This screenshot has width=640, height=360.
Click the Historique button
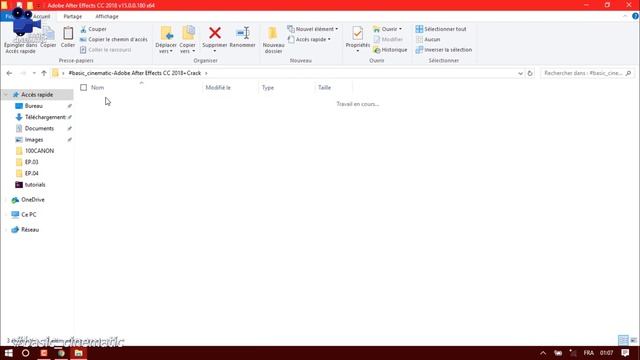pyautogui.click(x=390, y=49)
